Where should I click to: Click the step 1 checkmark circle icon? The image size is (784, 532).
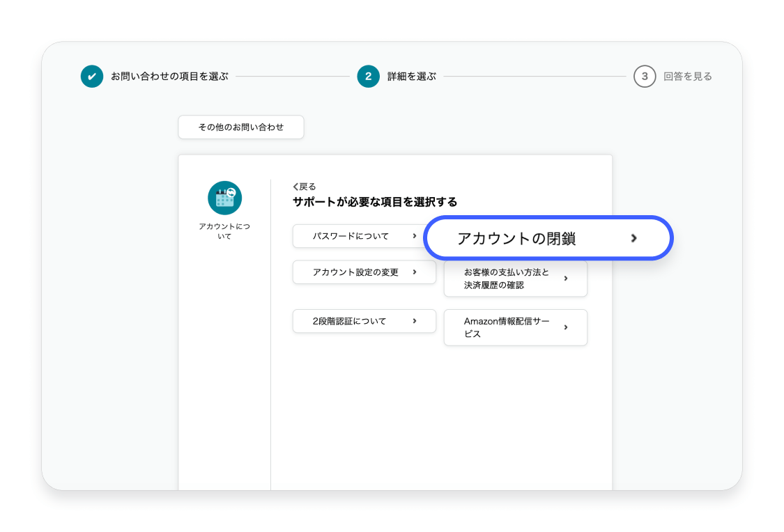(x=92, y=77)
